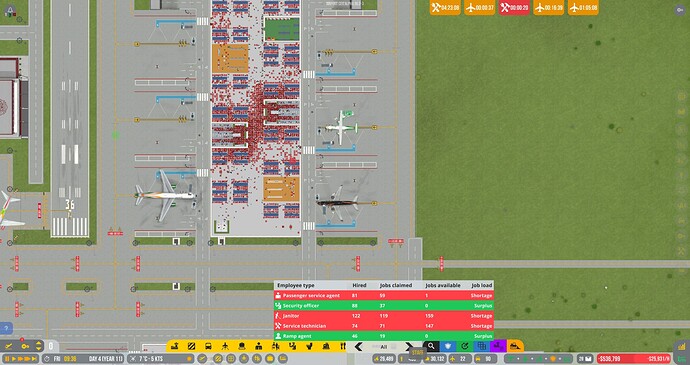Click the previous arrow beside All filter
This screenshot has height=365, width=690.
pyautogui.click(x=358, y=347)
